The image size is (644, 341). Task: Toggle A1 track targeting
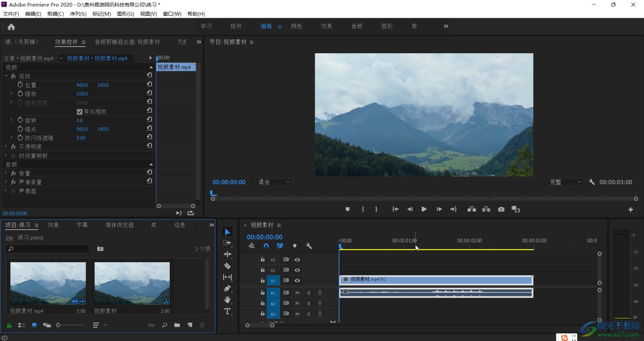273,293
